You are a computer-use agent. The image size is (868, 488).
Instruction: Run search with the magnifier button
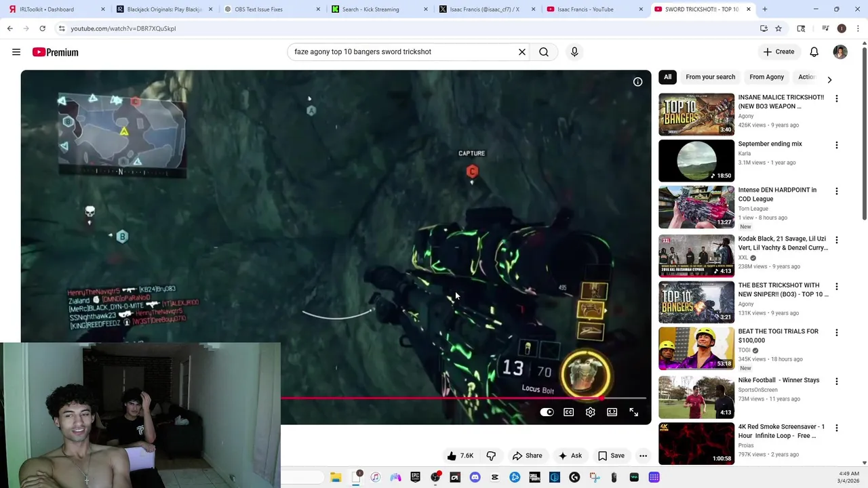(544, 52)
